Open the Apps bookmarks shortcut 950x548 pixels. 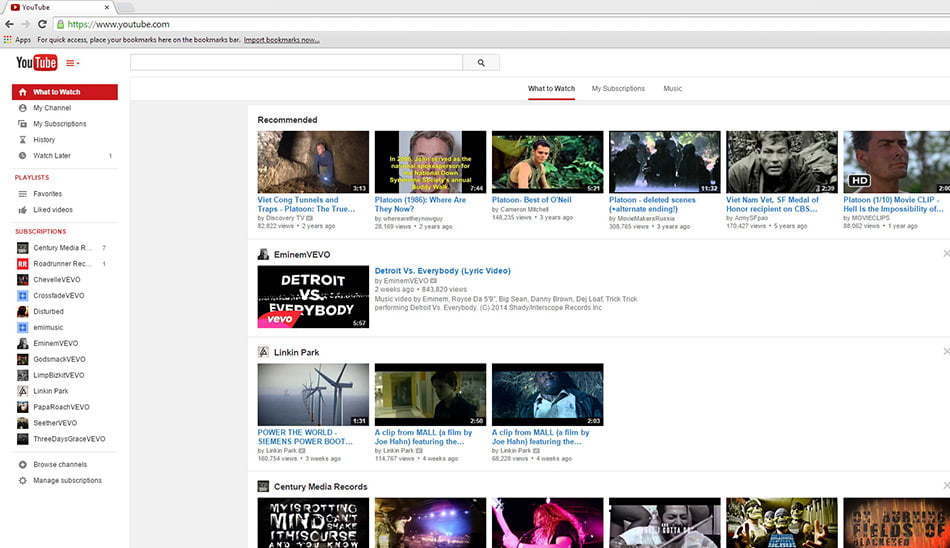(17, 40)
